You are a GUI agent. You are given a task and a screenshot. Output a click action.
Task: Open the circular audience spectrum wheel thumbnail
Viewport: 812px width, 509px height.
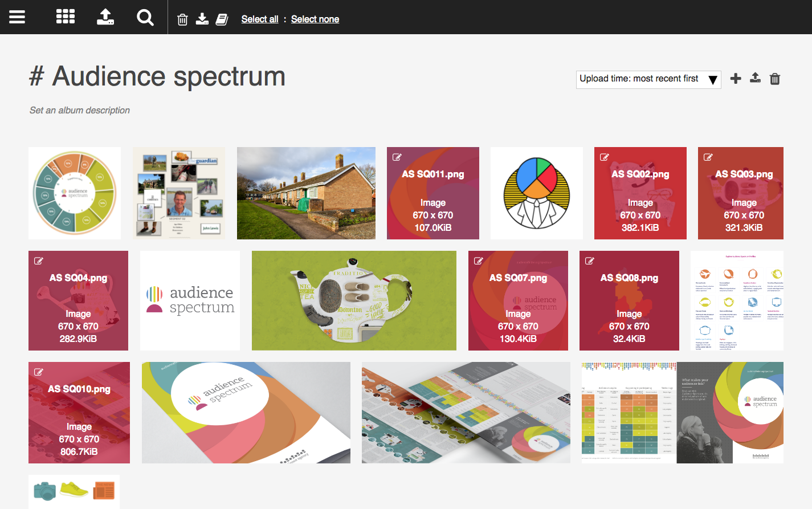[x=75, y=193]
